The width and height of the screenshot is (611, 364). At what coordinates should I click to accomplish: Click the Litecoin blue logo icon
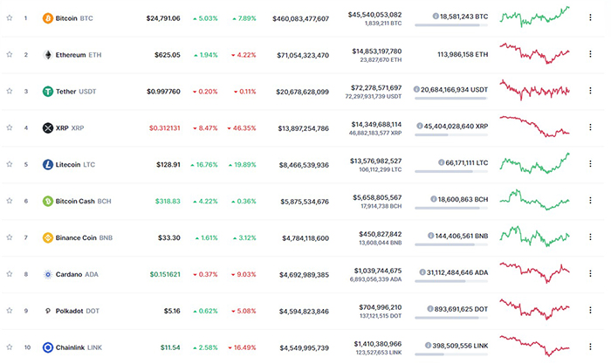[x=48, y=164]
